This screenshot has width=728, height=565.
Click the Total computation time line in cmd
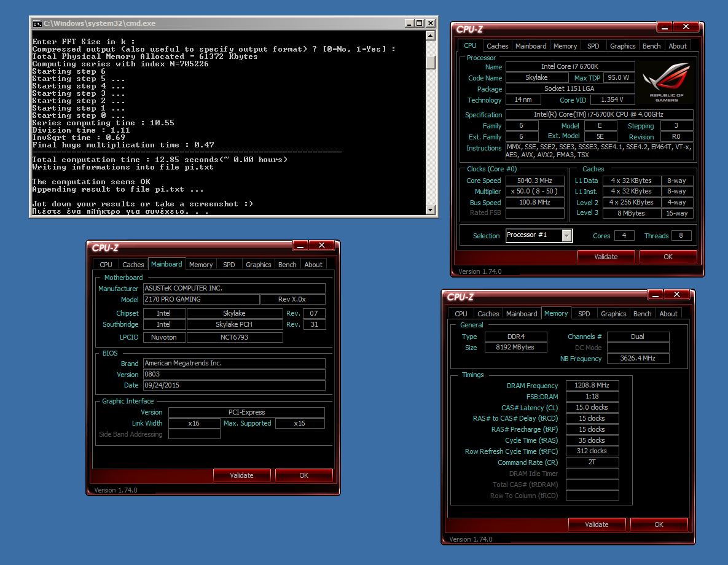click(x=160, y=160)
